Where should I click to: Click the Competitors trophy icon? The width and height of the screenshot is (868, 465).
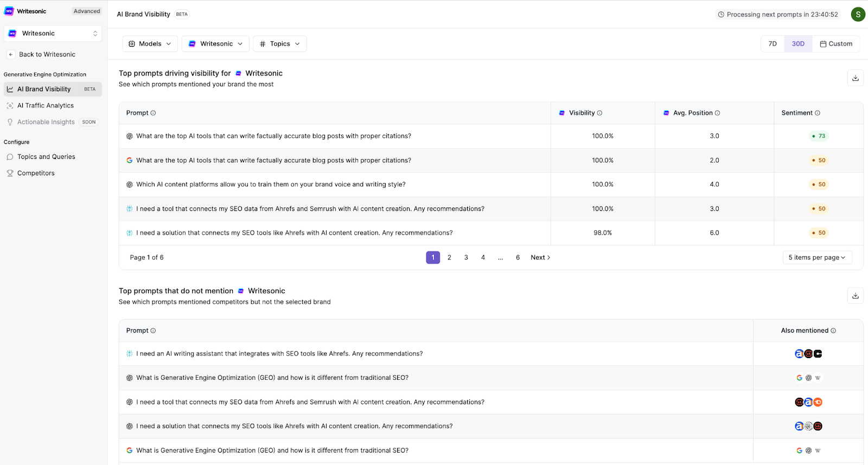click(10, 173)
